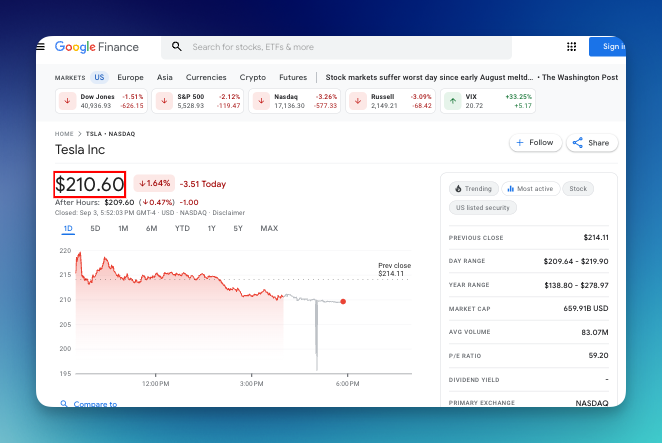Screen dimensions: 662x443
Task: Click the Compare to magnifier icon
Action: 64,404
